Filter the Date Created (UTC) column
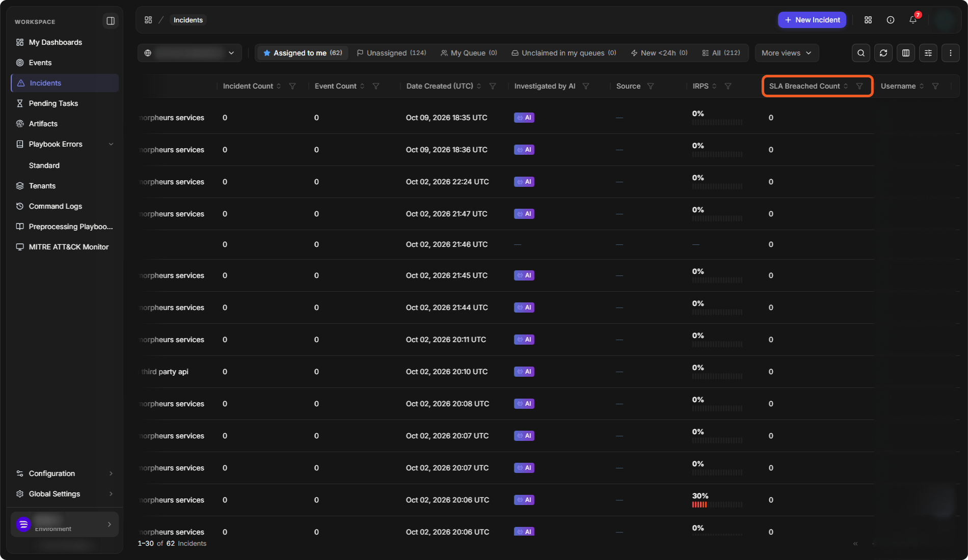 click(493, 86)
